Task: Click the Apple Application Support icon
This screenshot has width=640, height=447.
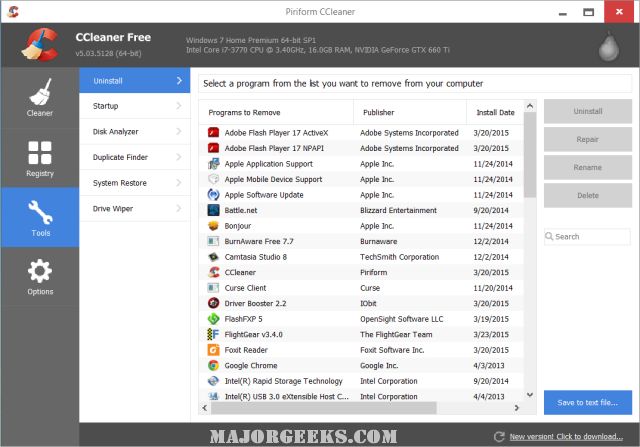Action: click(x=213, y=164)
